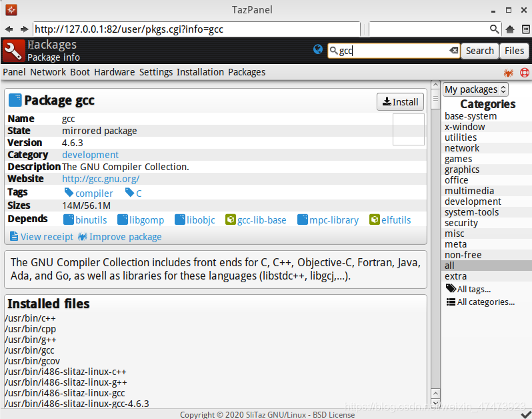Screen dimensions: 532x419
Task: Go forward with the browser forward arrow
Action: click(24, 29)
